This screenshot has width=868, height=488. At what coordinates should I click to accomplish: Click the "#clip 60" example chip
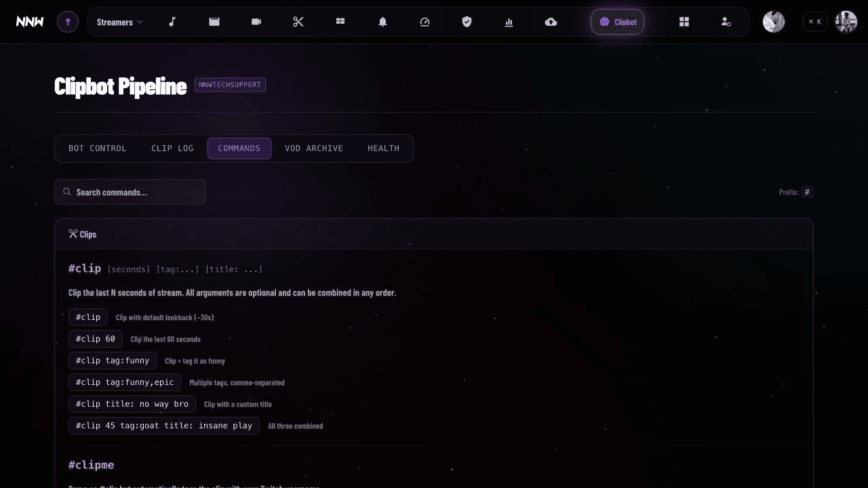[96, 339]
